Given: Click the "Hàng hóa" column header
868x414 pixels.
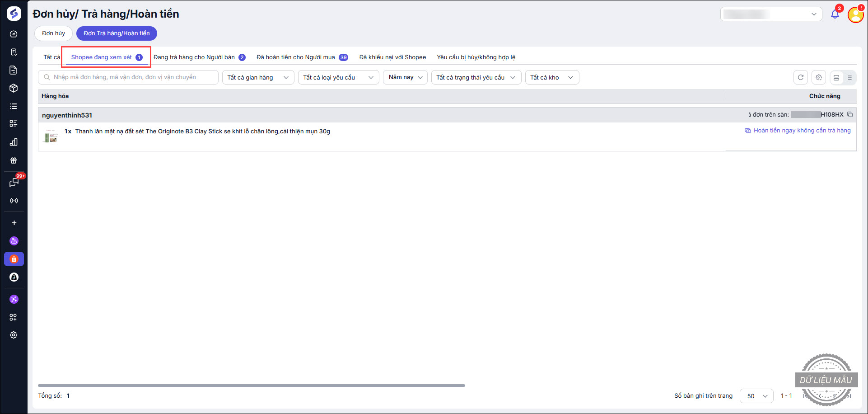Looking at the screenshot, I should [55, 96].
